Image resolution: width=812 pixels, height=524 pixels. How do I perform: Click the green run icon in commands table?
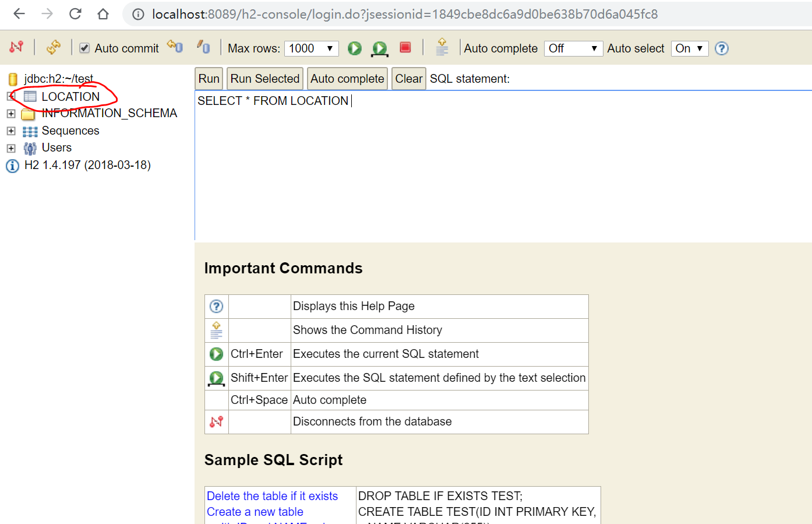(x=216, y=354)
